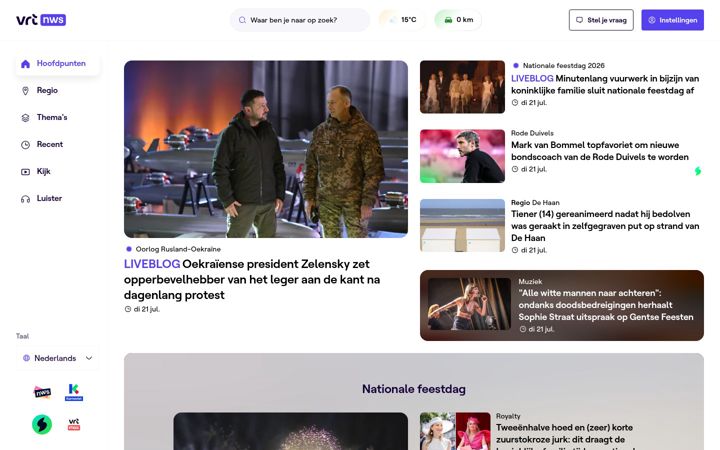Open the Karrewiet logo in sidebar
The height and width of the screenshot is (450, 720).
coord(74,392)
